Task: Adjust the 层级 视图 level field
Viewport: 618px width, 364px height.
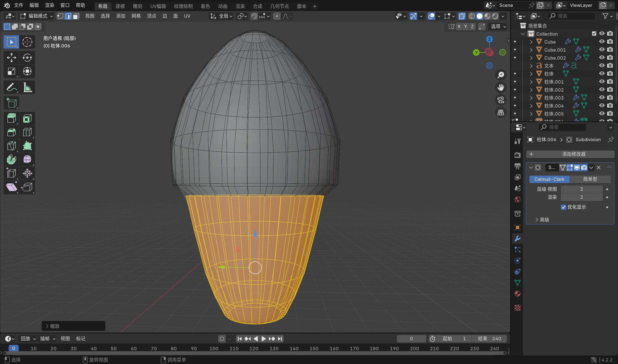Action: pos(581,189)
